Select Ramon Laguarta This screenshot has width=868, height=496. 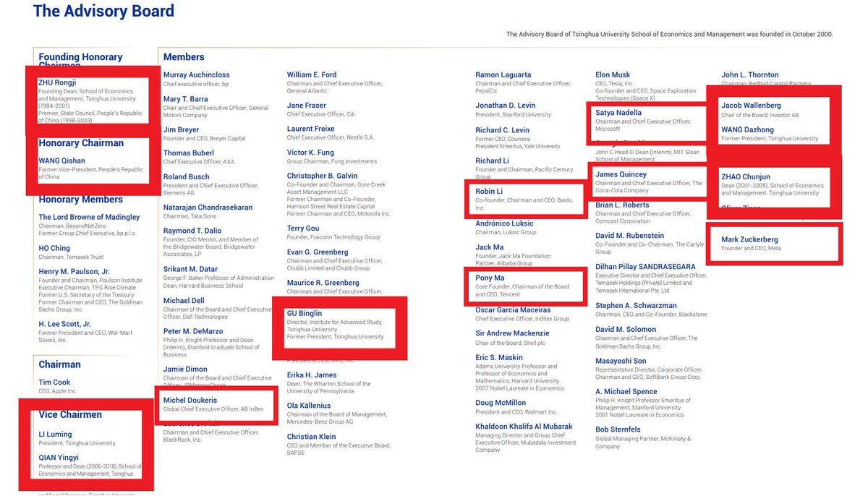[503, 74]
